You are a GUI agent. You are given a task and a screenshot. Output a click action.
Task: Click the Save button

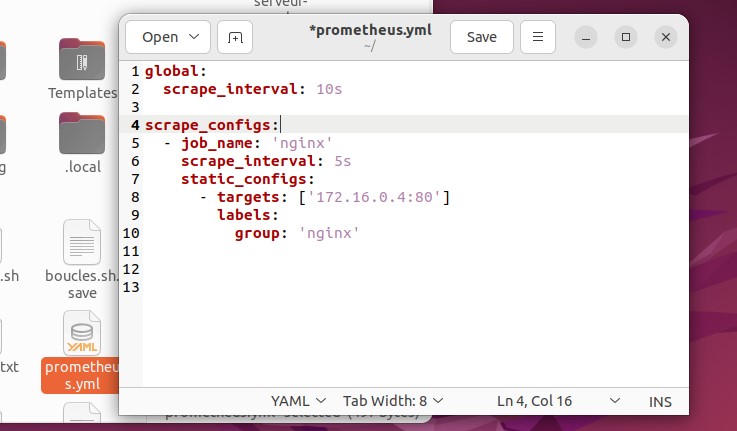coord(481,37)
